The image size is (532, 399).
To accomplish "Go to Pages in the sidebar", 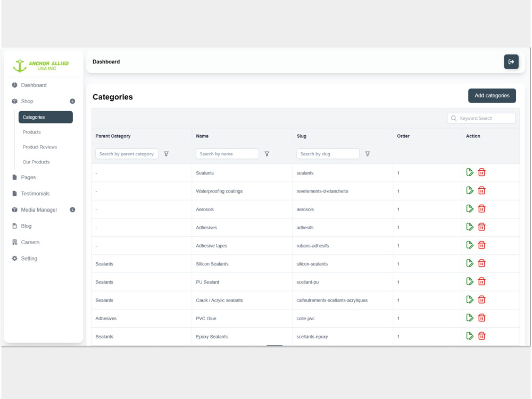I will point(28,177).
